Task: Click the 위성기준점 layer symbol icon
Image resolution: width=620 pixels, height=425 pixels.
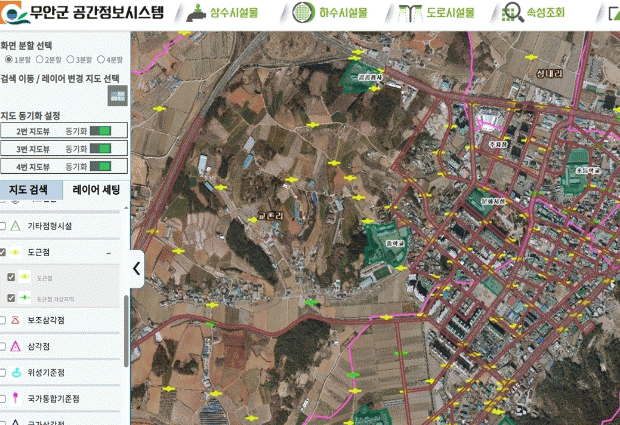Action: pyautogui.click(x=16, y=372)
